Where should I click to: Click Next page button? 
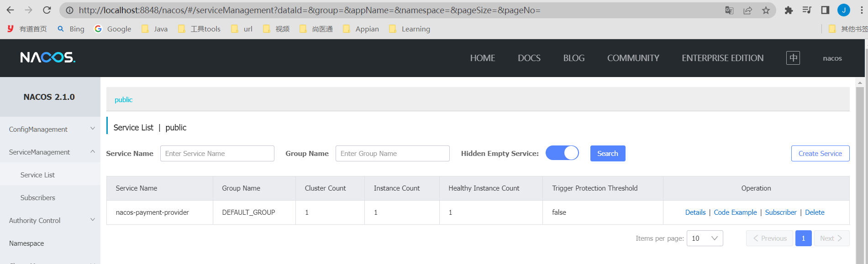pyautogui.click(x=831, y=238)
